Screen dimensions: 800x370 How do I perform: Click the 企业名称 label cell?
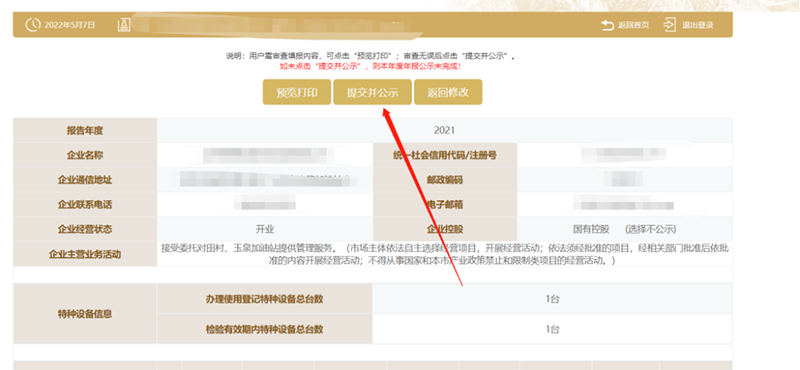(85, 155)
